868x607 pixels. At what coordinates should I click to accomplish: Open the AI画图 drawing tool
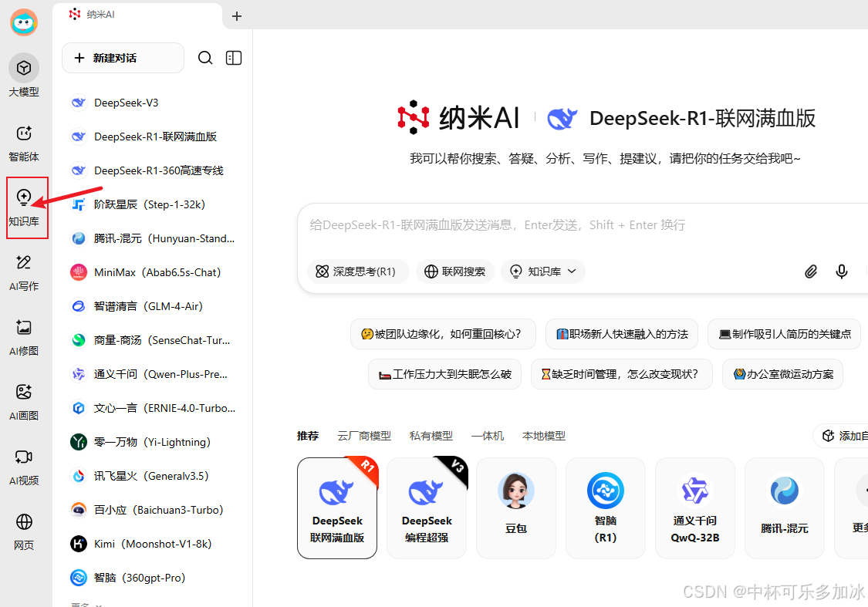24,402
